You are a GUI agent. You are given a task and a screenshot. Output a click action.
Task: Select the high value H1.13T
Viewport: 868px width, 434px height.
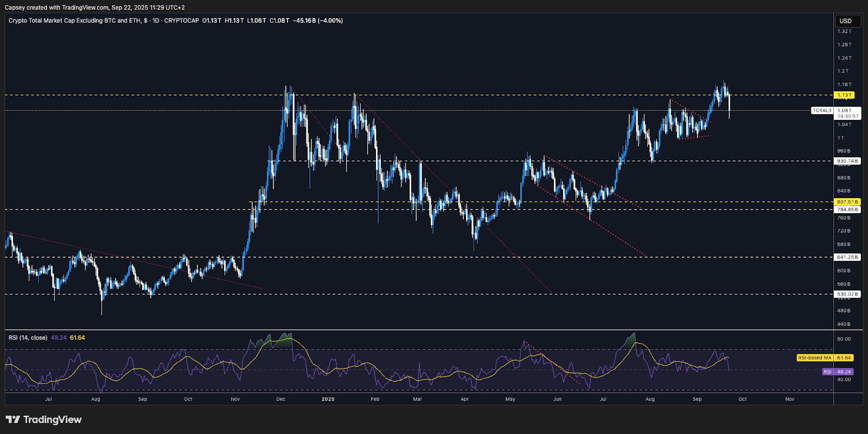(x=234, y=21)
